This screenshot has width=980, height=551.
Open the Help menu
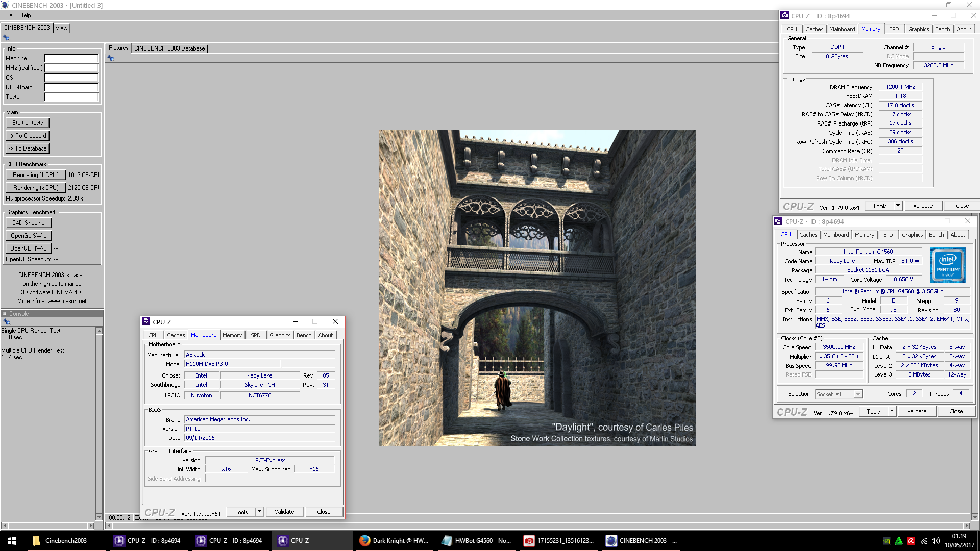click(25, 15)
